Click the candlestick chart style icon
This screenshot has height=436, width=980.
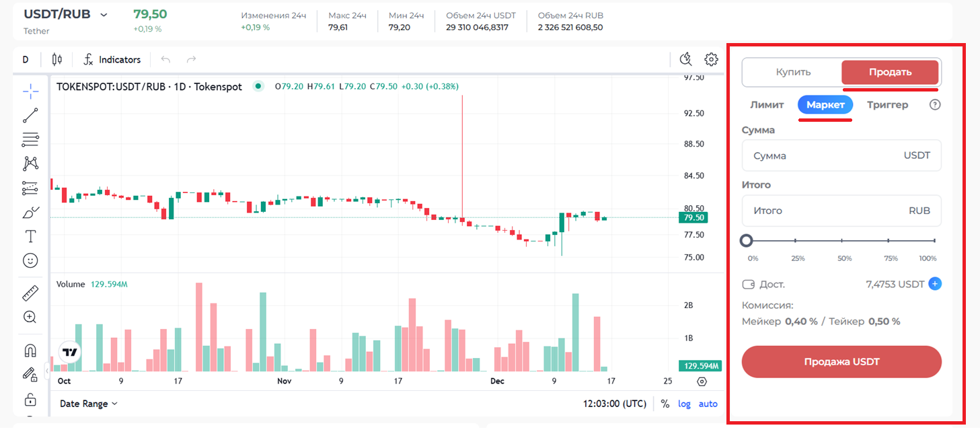57,59
